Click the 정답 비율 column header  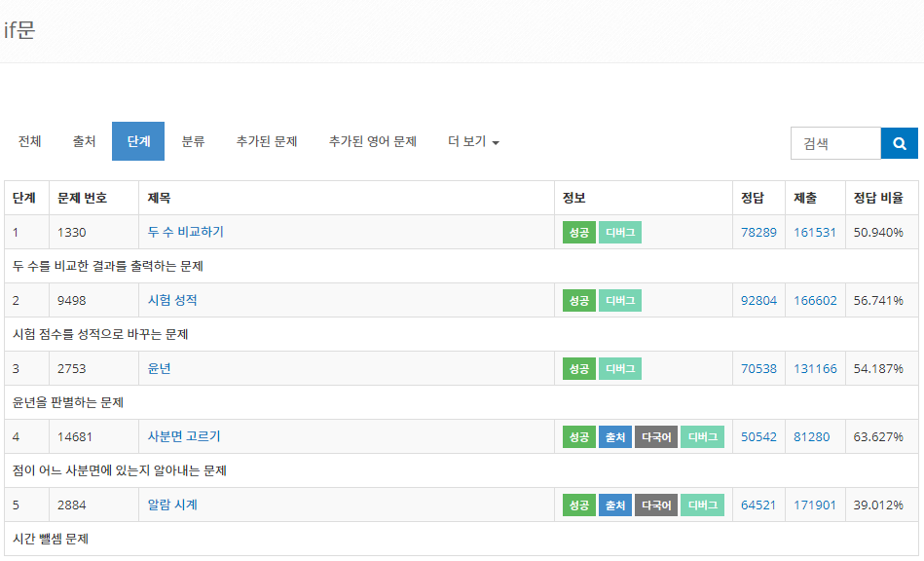click(881, 198)
